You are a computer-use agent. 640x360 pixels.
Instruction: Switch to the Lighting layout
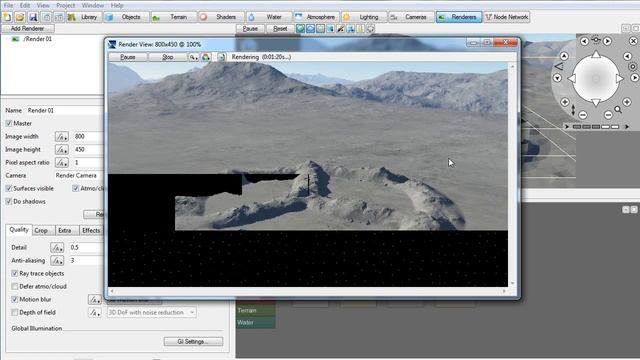[x=364, y=17]
